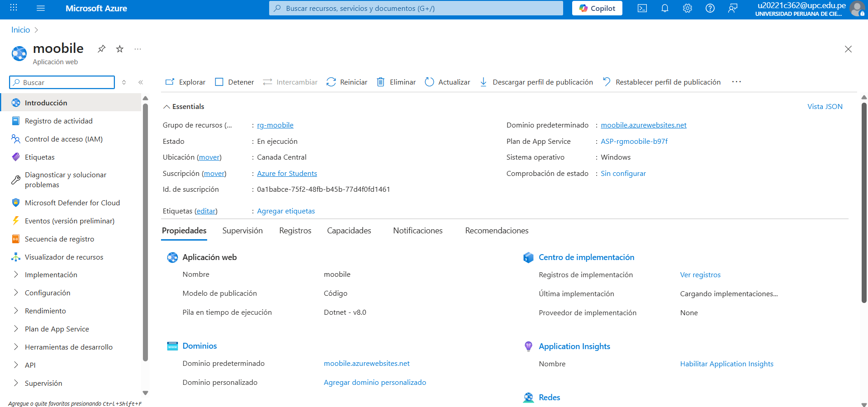Stop the app with Detener
This screenshot has height=407, width=868.
click(x=235, y=82)
